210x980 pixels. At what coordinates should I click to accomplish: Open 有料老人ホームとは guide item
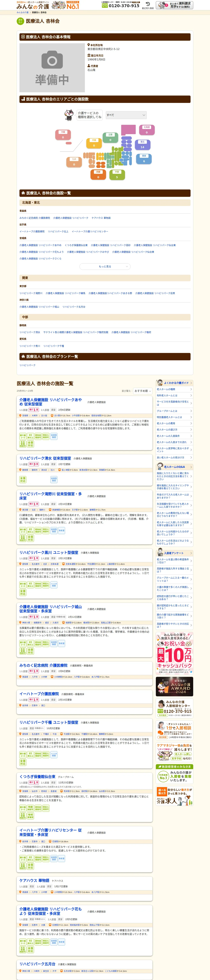point(175,396)
